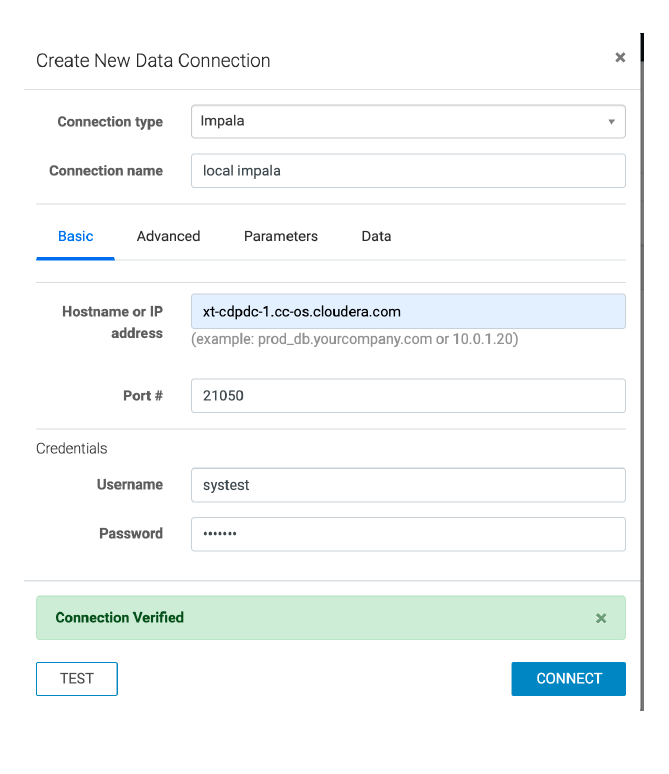Open the Connection type dropdown showing Impala

point(408,121)
